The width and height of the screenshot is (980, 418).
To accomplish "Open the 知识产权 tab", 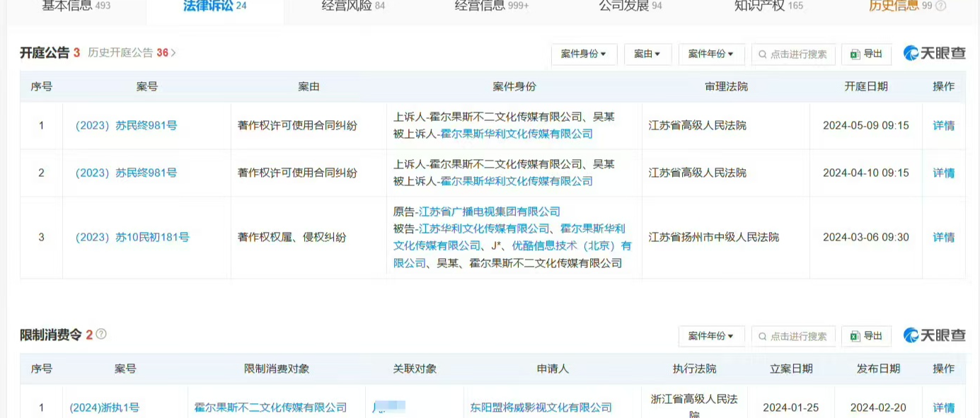I will 768,6.
